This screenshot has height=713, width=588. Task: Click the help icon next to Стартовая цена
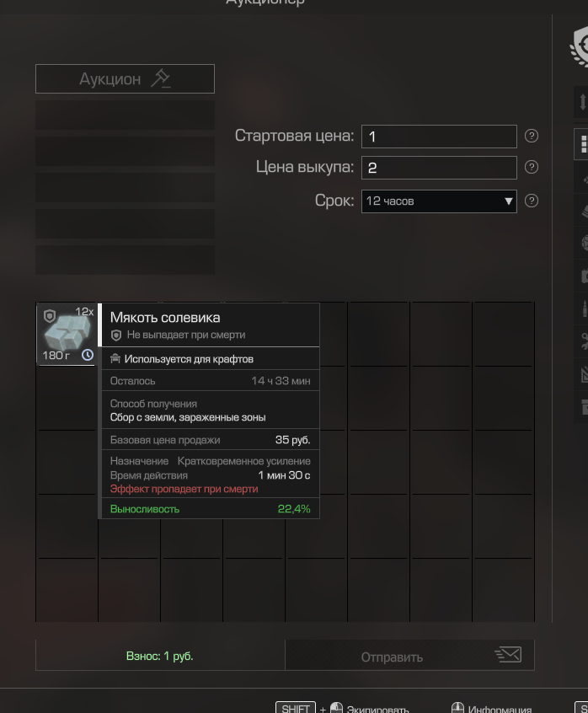[x=532, y=136]
